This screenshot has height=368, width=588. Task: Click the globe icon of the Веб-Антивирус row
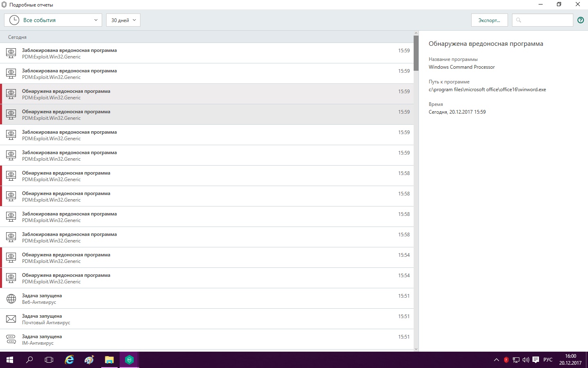point(11,298)
